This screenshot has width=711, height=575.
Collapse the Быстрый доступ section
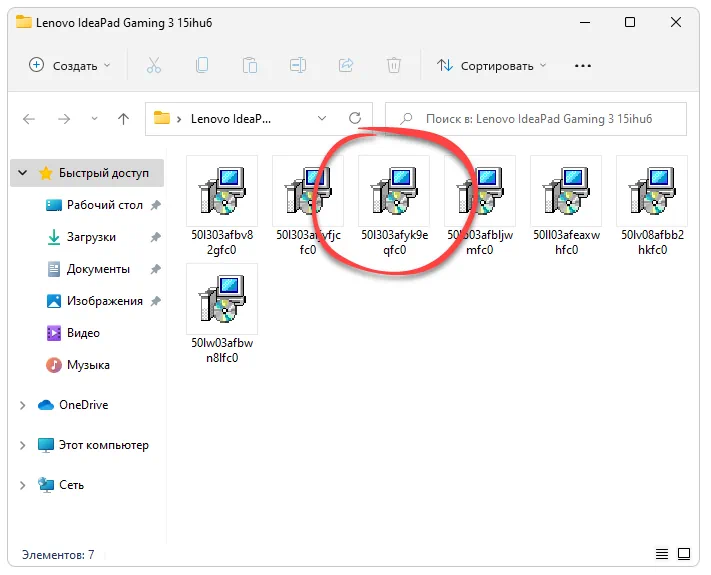[x=23, y=173]
